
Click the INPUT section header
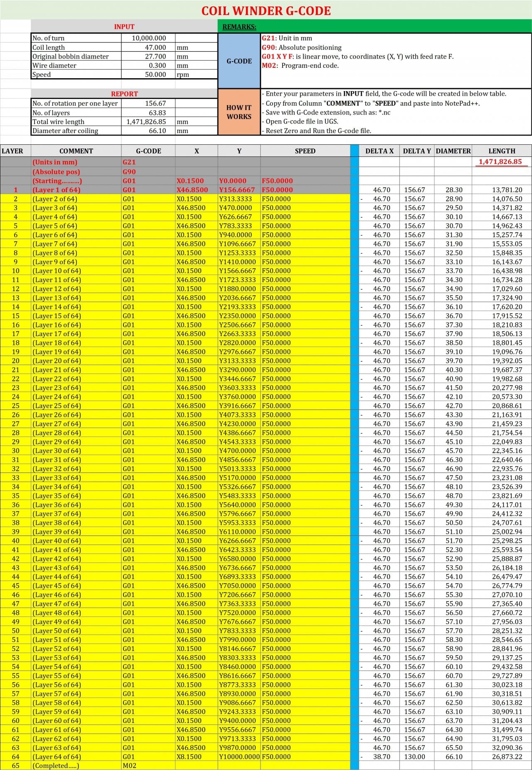[124, 27]
